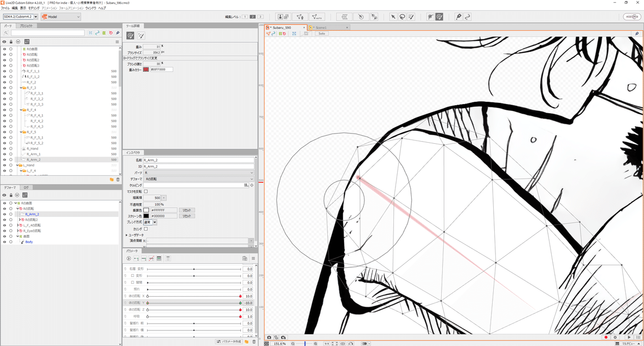Click the snapshot camera icon below canvas
Screen dimensions: 644x346
269,337
